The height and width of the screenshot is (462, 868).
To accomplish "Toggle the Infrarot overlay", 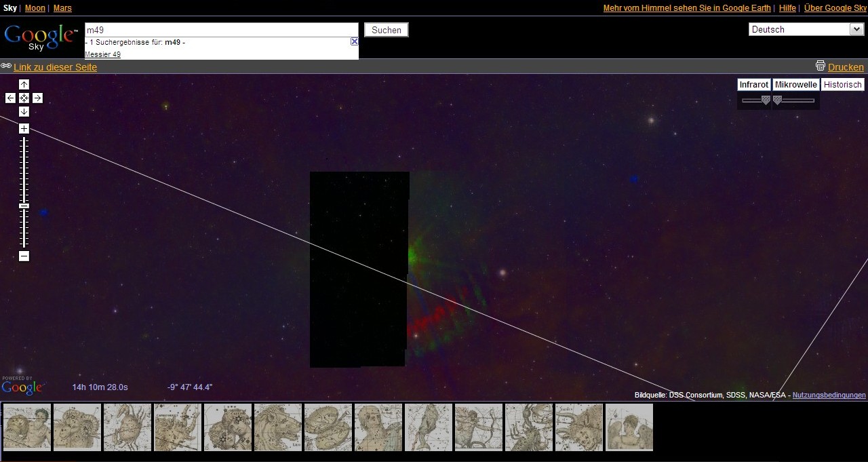I will coord(754,85).
